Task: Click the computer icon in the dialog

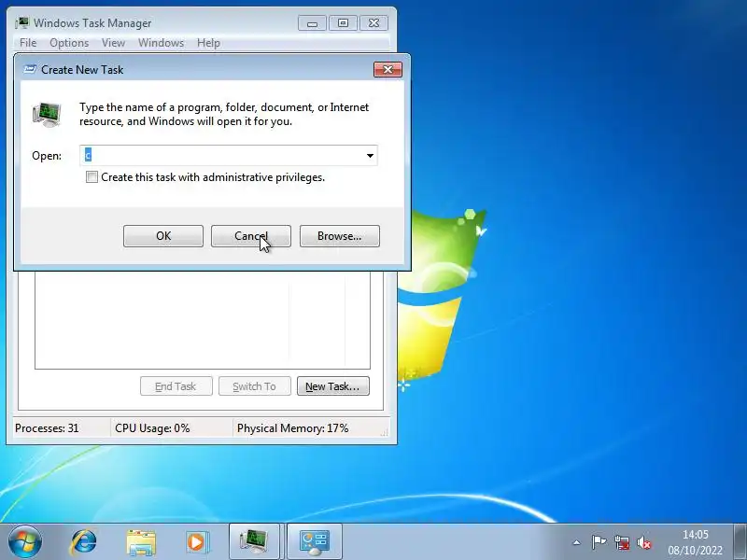Action: click(x=47, y=115)
